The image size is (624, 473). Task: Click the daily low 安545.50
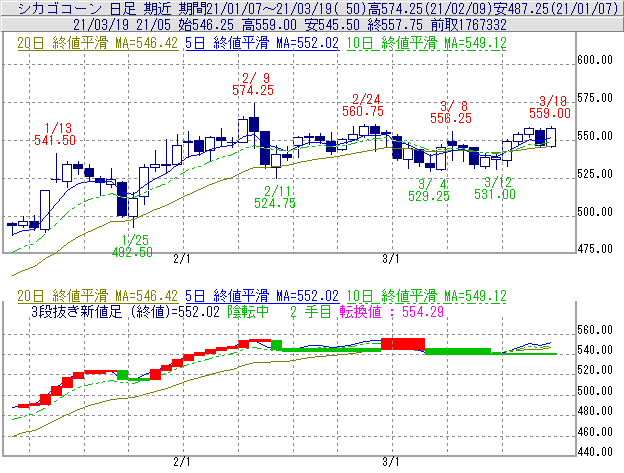332,25
